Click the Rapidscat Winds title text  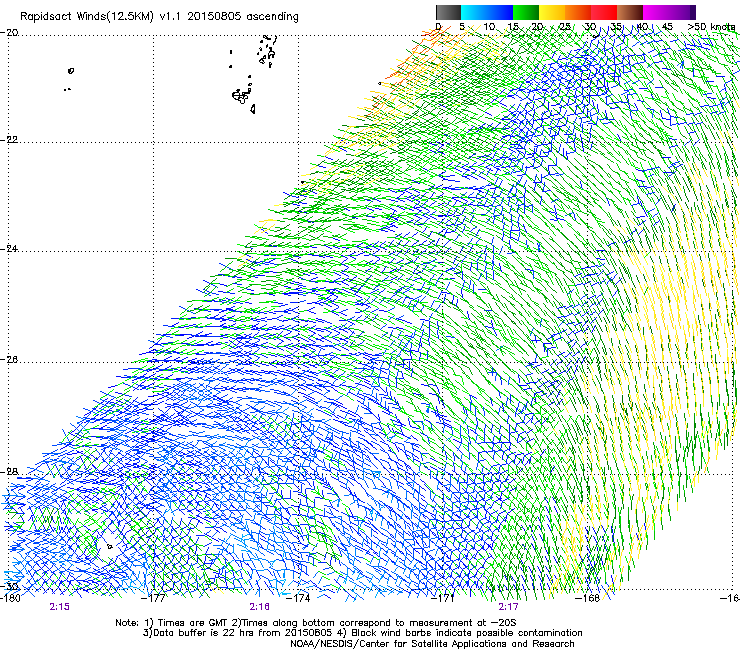click(x=159, y=17)
